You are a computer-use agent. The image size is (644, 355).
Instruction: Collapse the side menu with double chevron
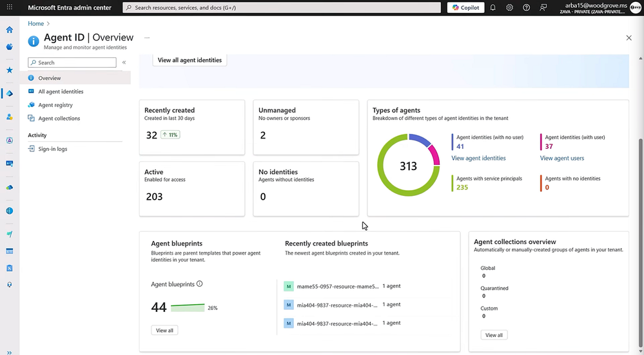(x=124, y=62)
